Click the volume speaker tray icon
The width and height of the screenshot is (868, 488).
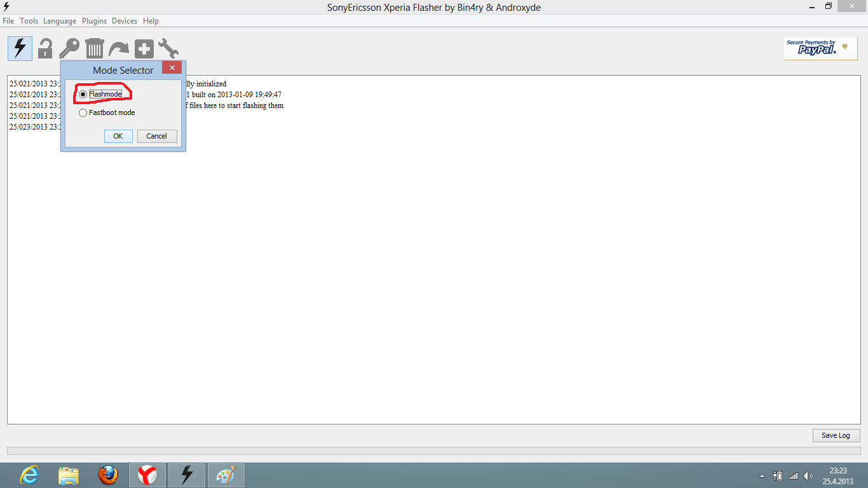808,475
